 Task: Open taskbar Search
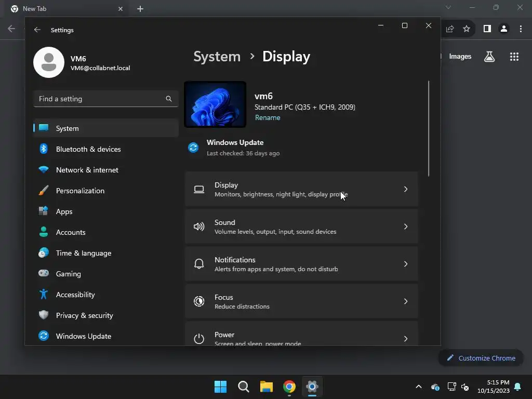click(x=243, y=387)
